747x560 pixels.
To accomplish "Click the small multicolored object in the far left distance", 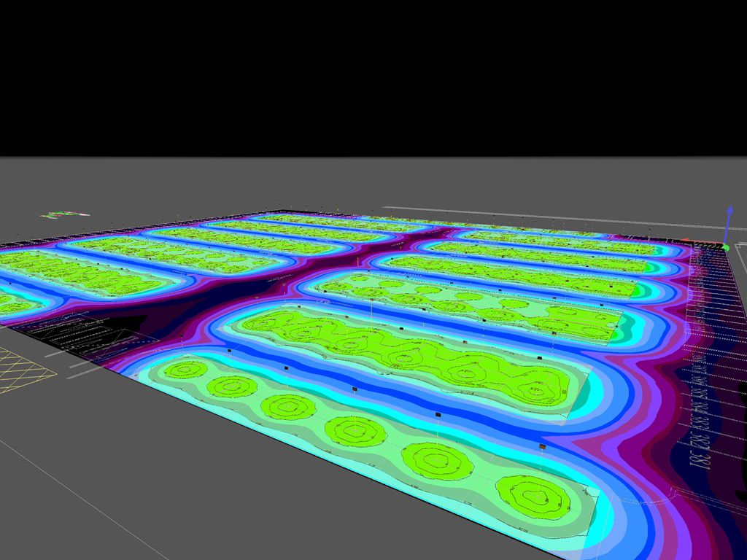I will [x=66, y=215].
